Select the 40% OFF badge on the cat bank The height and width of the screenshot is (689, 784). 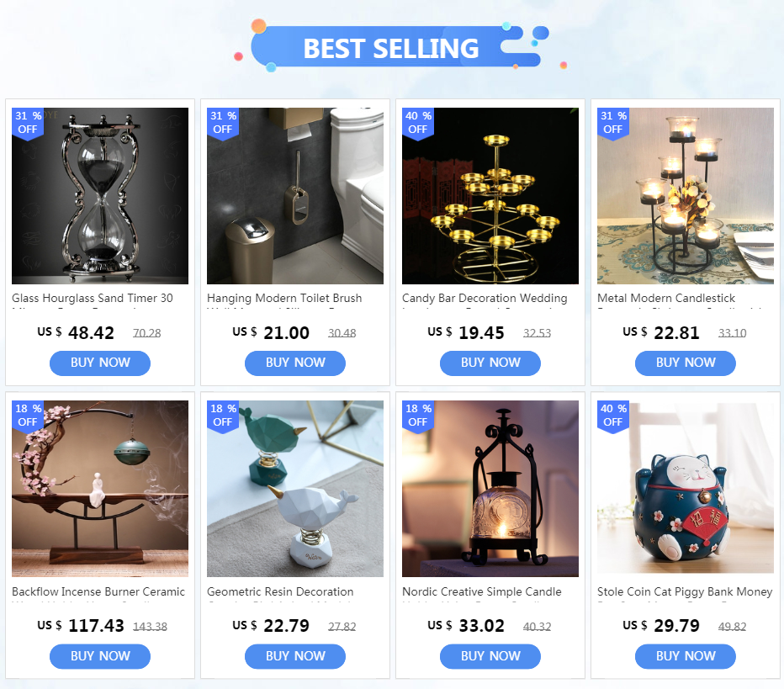click(x=613, y=416)
